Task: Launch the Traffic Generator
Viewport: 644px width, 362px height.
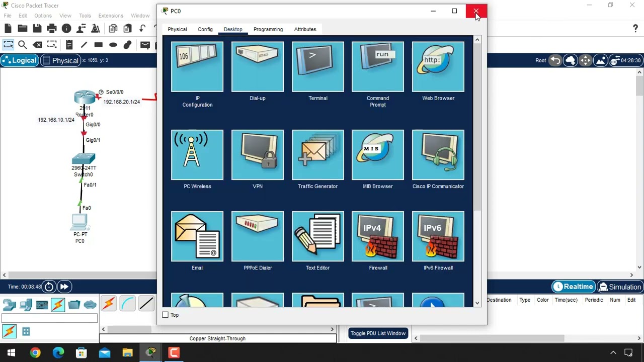Action: coord(317,155)
